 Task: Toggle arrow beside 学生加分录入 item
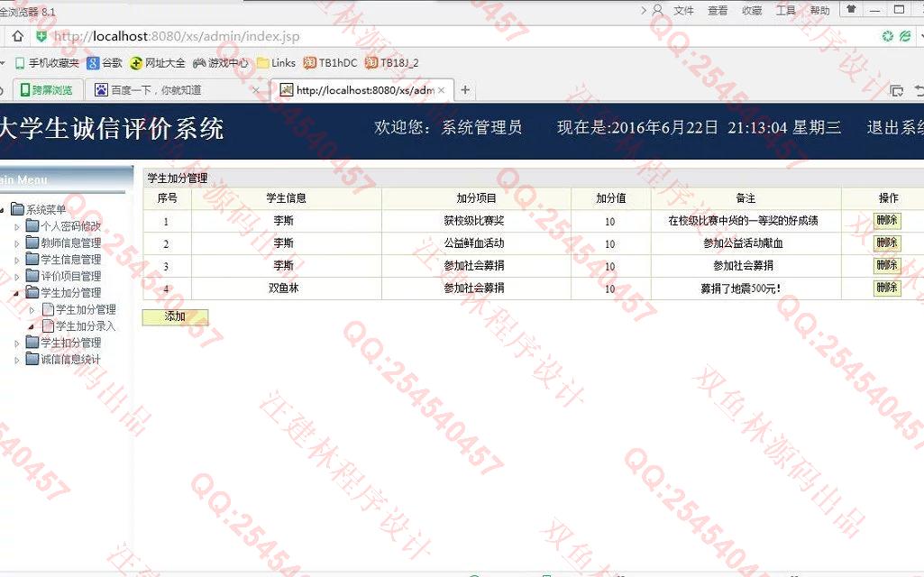32,326
